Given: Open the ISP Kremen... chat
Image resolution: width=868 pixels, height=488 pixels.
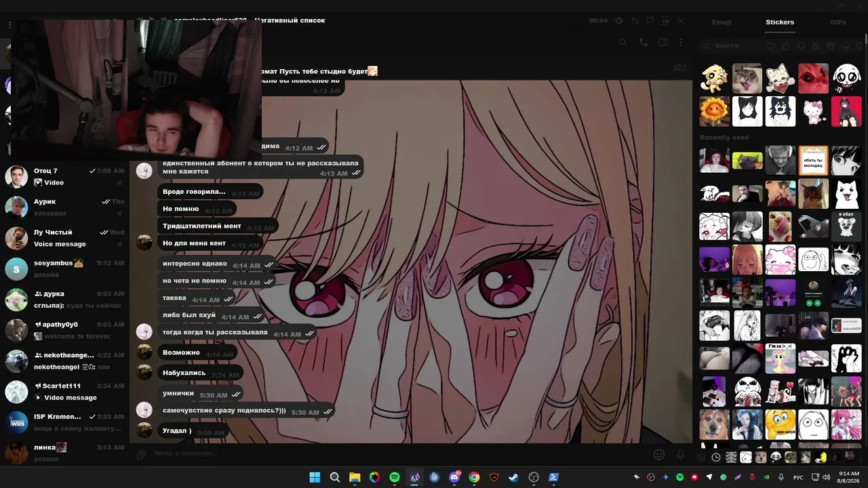Looking at the screenshot, I should click(64, 422).
